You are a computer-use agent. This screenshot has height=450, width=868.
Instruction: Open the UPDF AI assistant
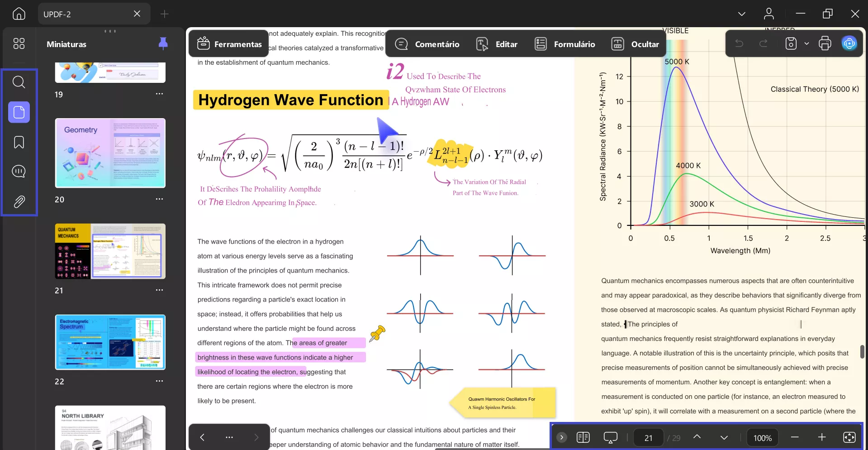coord(849,43)
